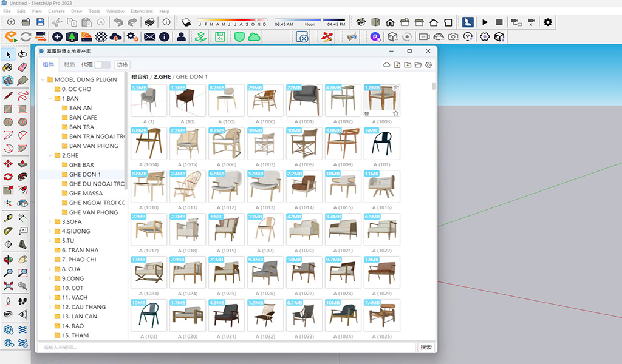Click the 切换 switch button
This screenshot has height=364, width=622.
pos(122,65)
